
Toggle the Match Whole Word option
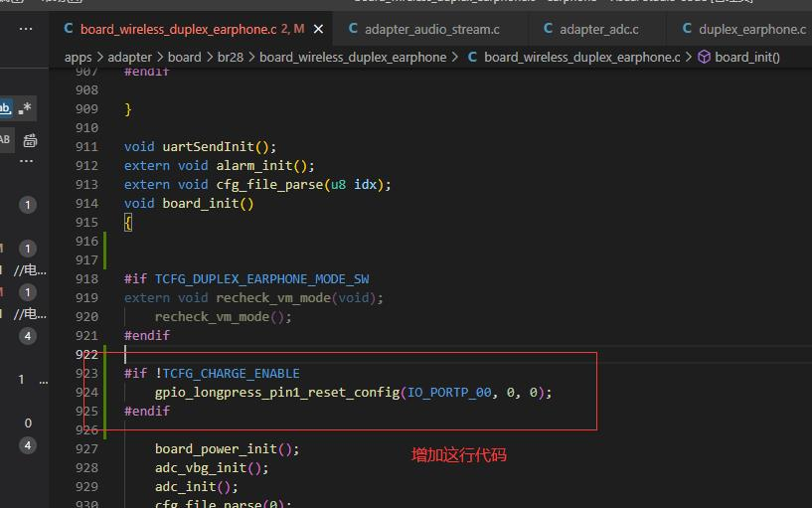(6, 108)
